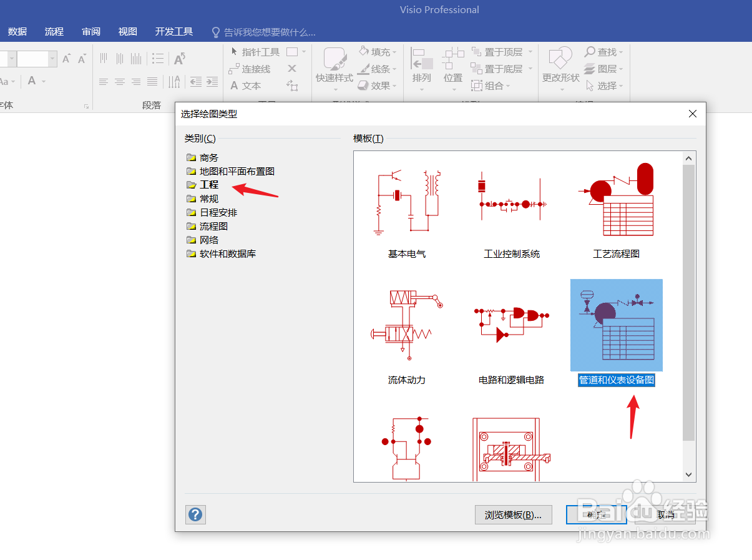
Task: Click Send to Back (置于底层)
Action: click(497, 69)
